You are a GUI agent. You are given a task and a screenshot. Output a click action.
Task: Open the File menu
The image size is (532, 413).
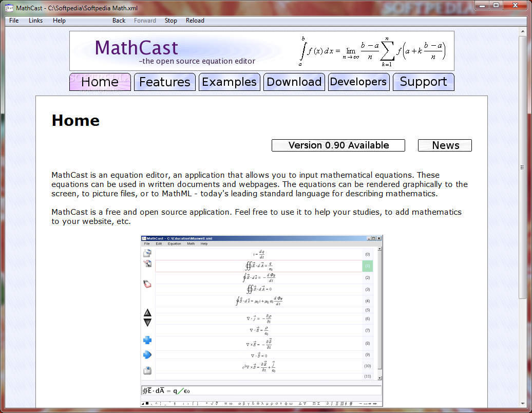click(x=14, y=21)
